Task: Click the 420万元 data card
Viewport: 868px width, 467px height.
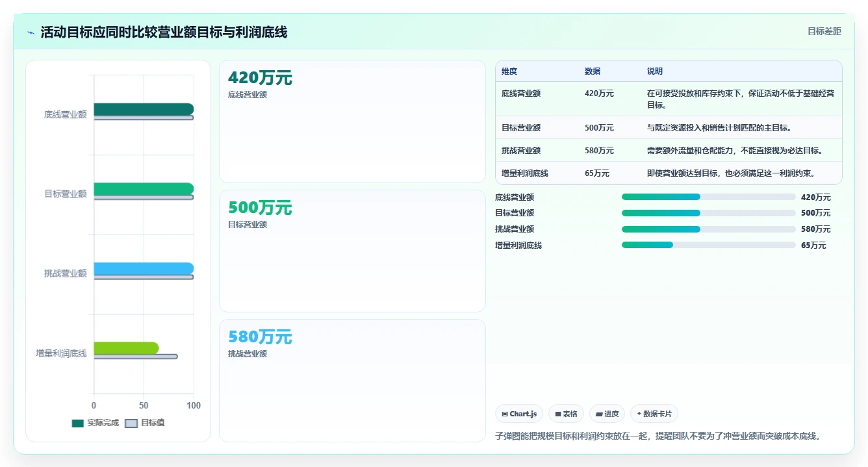Action: point(352,121)
